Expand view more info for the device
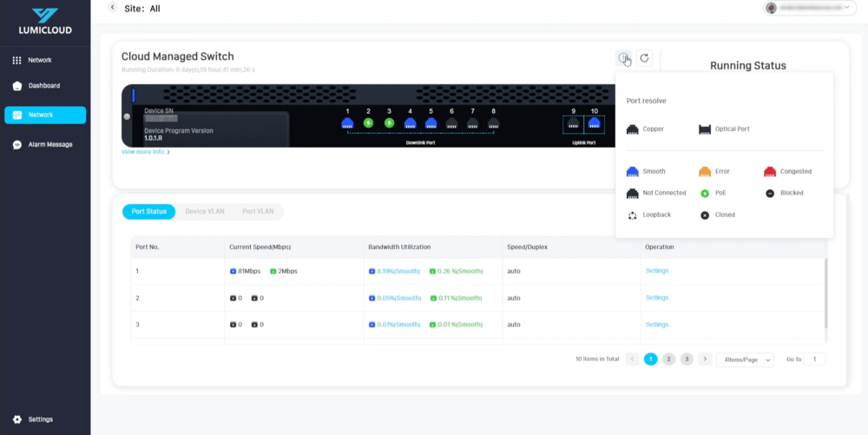The height and width of the screenshot is (435, 868). [x=145, y=152]
